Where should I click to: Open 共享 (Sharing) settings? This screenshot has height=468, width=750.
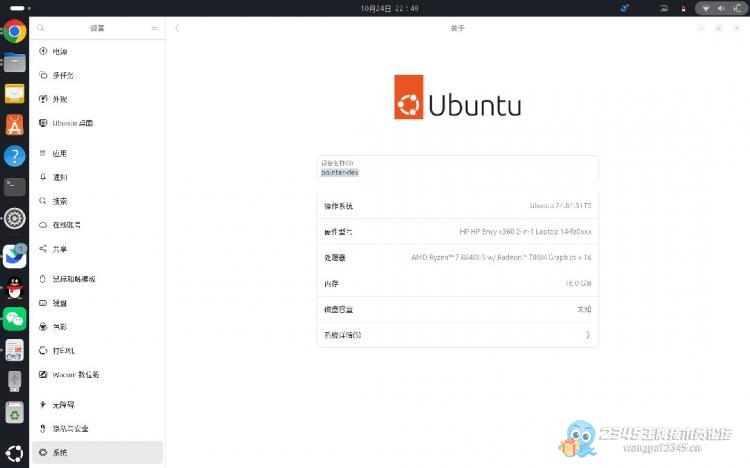pyautogui.click(x=60, y=249)
